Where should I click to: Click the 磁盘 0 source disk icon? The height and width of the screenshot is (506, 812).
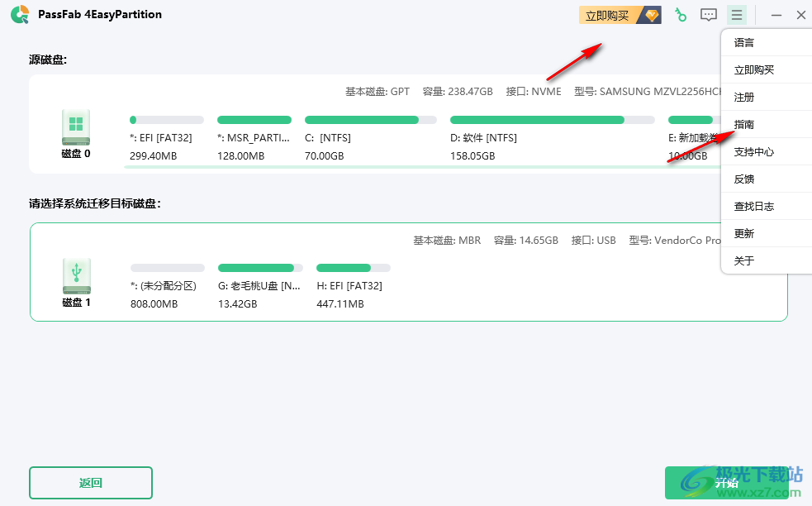point(76,125)
